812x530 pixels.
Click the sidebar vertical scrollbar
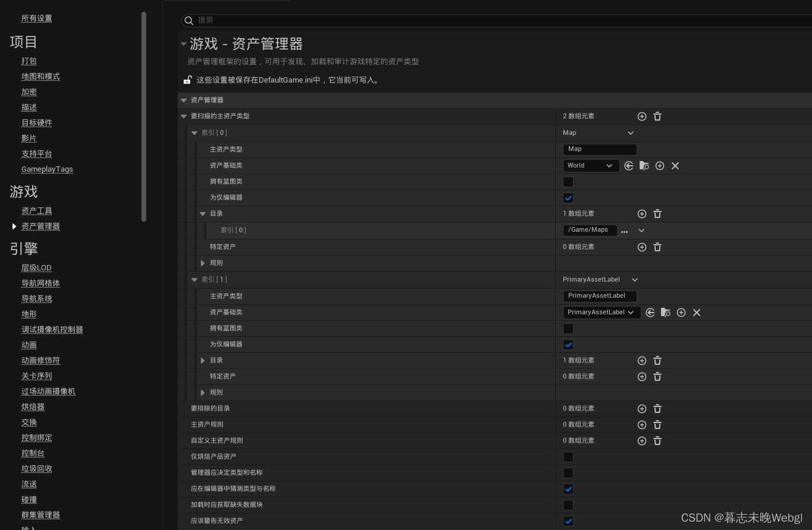(x=144, y=116)
